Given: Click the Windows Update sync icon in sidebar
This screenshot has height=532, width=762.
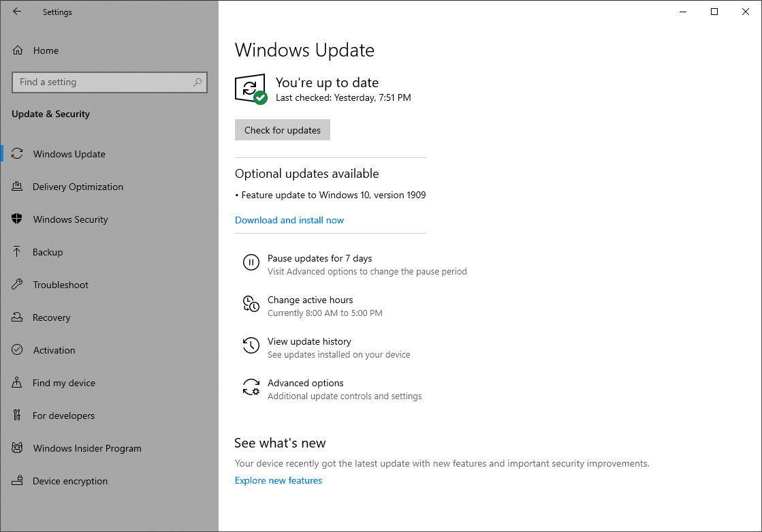Looking at the screenshot, I should click(17, 154).
